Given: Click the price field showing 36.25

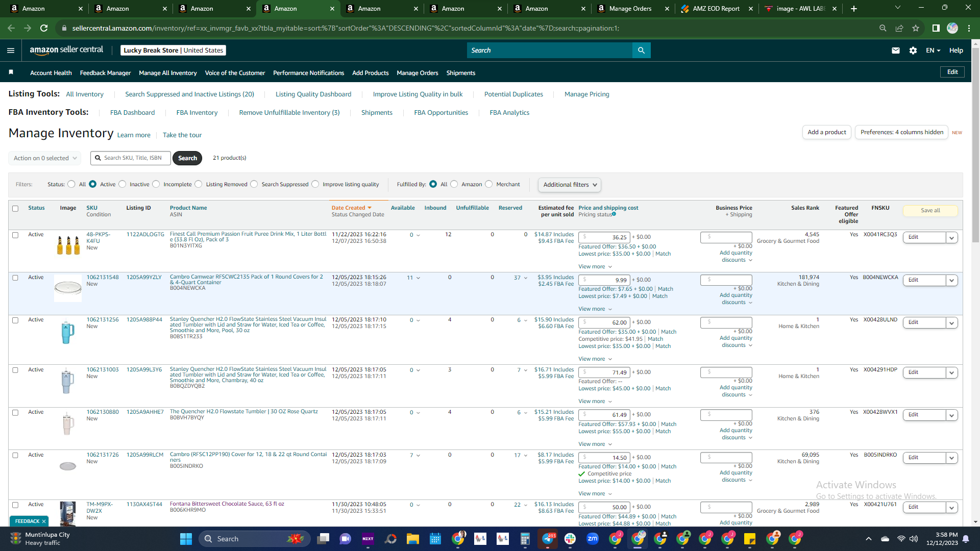Looking at the screenshot, I should tap(604, 237).
